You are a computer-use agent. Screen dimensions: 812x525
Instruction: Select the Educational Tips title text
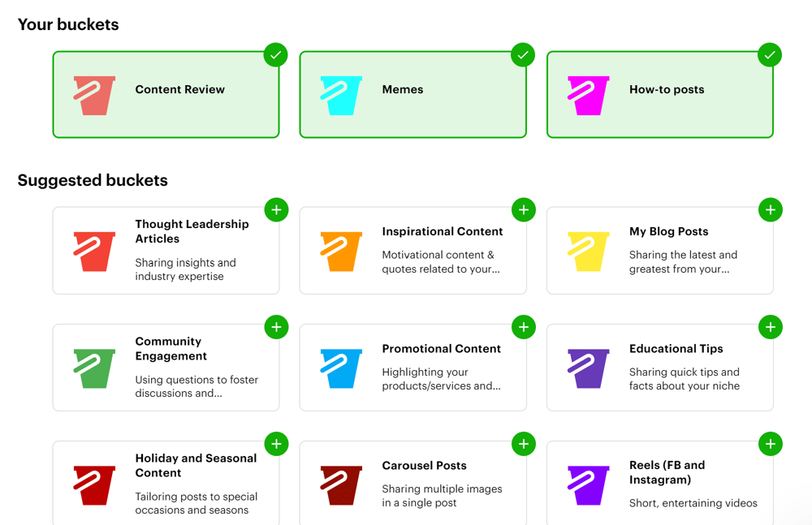(676, 348)
